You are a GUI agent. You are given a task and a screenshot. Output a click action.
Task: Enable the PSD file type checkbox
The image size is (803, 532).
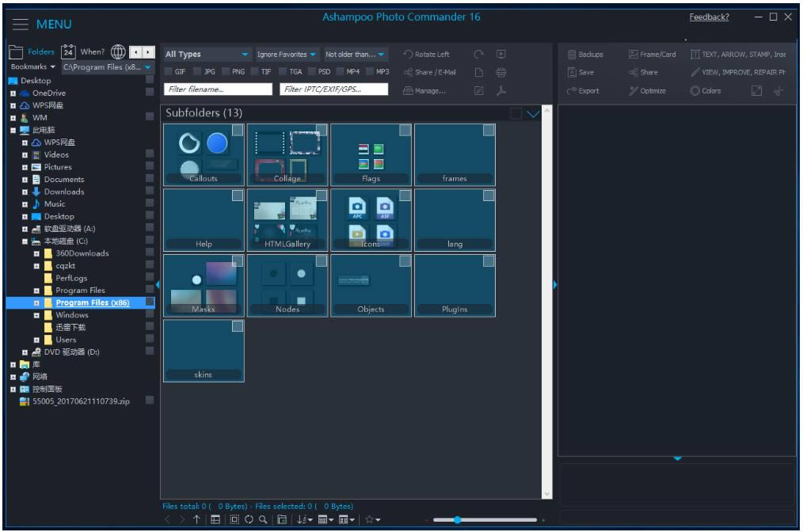point(312,71)
